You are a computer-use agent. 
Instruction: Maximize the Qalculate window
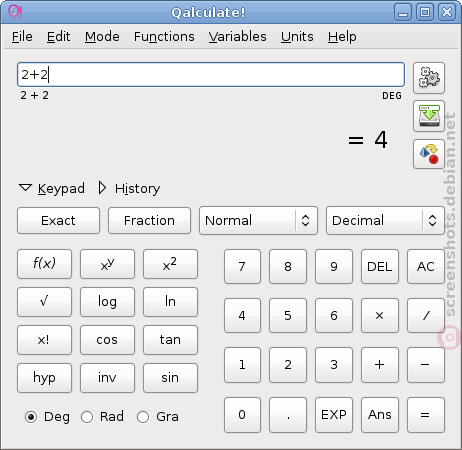(x=425, y=12)
